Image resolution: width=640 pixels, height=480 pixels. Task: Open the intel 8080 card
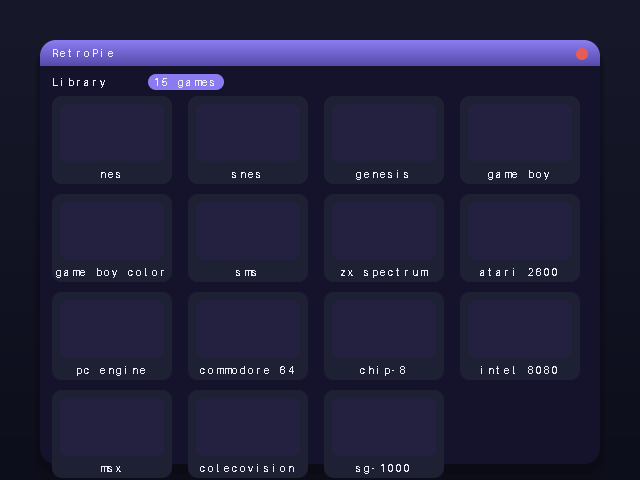(x=520, y=336)
